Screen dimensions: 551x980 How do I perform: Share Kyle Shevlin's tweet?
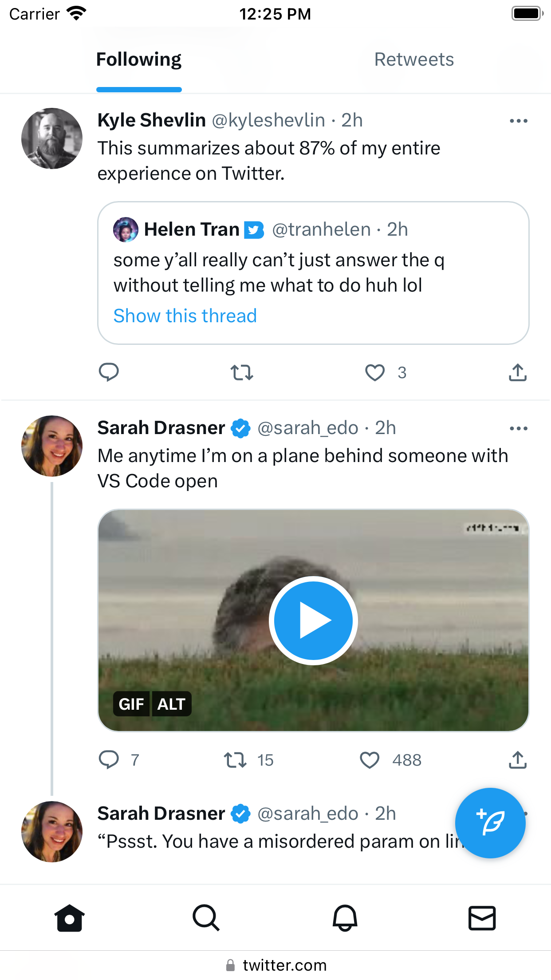coord(518,372)
